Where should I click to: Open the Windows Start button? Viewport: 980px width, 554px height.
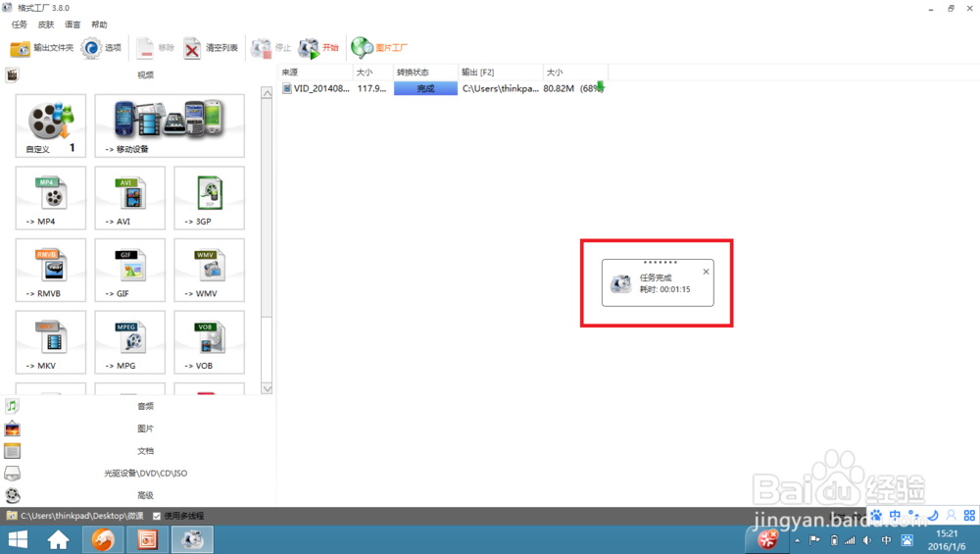pyautogui.click(x=18, y=539)
